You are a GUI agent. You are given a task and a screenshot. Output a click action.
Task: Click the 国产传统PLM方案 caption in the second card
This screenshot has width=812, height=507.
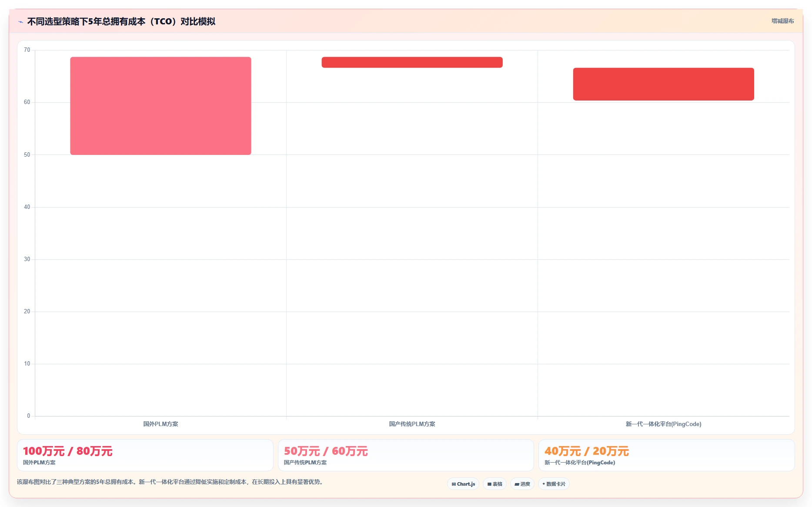pyautogui.click(x=305, y=463)
